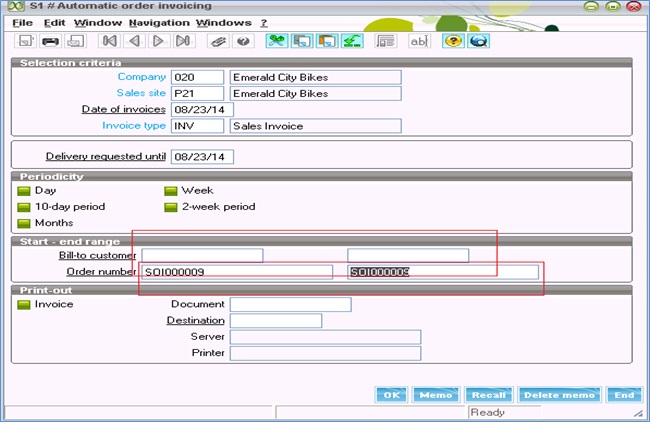Click the Printer field

pos(325,353)
